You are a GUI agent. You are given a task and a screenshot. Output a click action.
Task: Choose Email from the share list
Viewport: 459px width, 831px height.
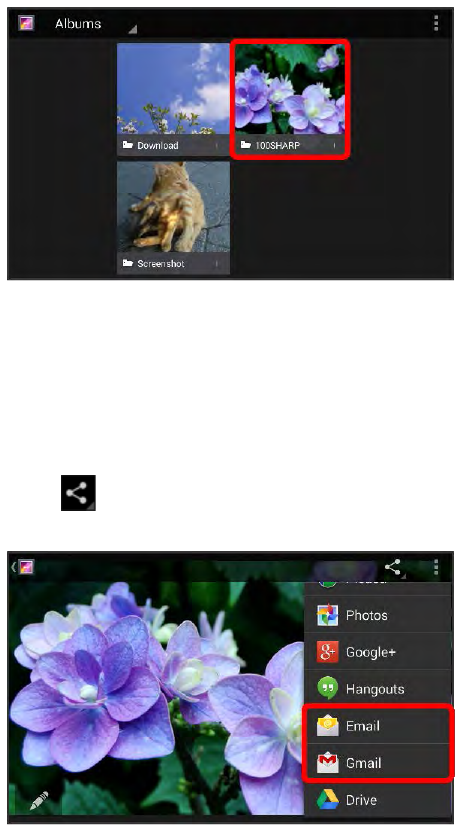coord(378,726)
